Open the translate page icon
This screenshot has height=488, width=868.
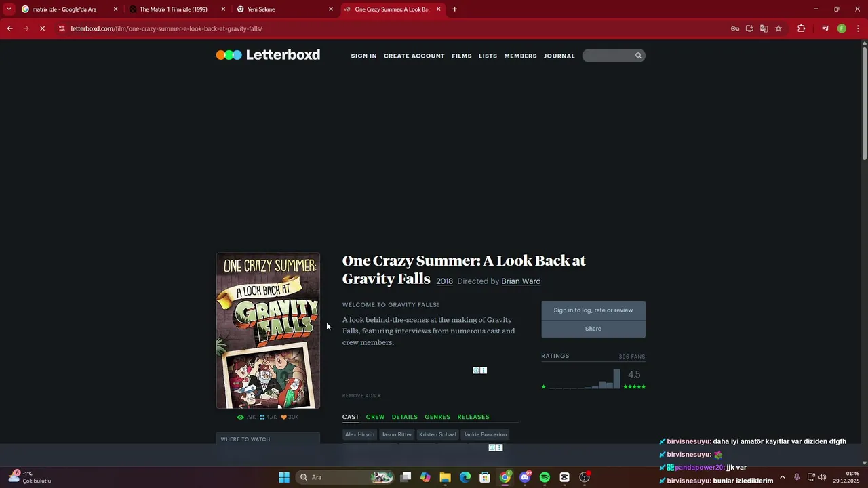coord(764,28)
